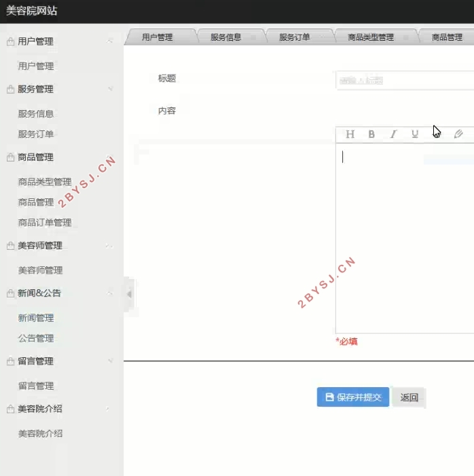Click the pen/highlight icon in the editor toolbar
The image size is (474, 476).
458,134
